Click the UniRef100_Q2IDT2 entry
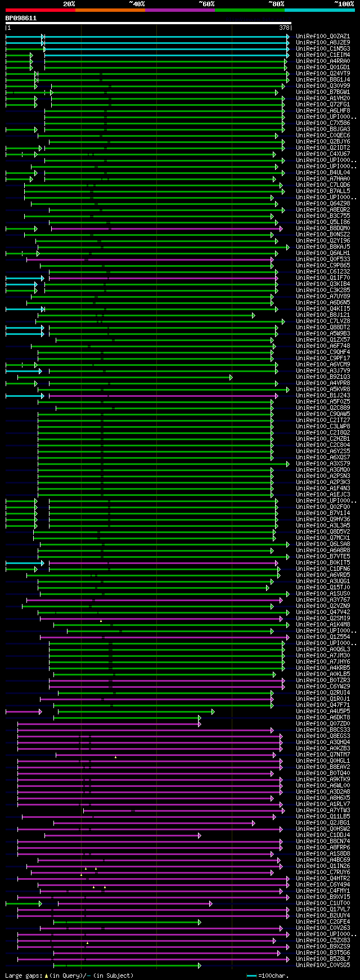This screenshot has width=360, height=980. tap(323, 147)
